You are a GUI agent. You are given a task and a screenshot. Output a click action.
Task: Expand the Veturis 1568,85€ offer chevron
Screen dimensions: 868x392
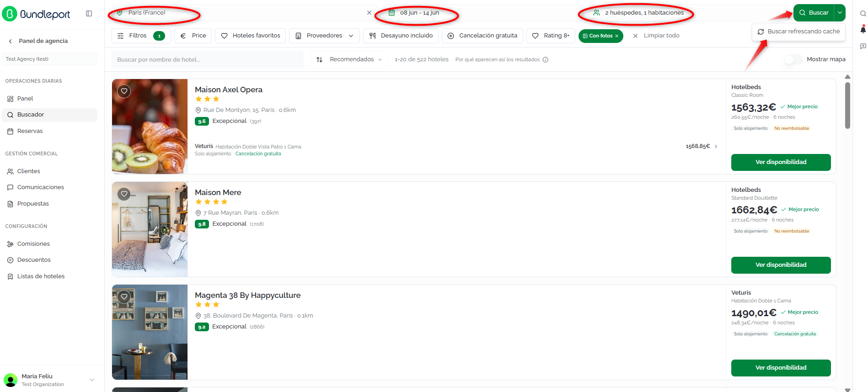tap(716, 147)
